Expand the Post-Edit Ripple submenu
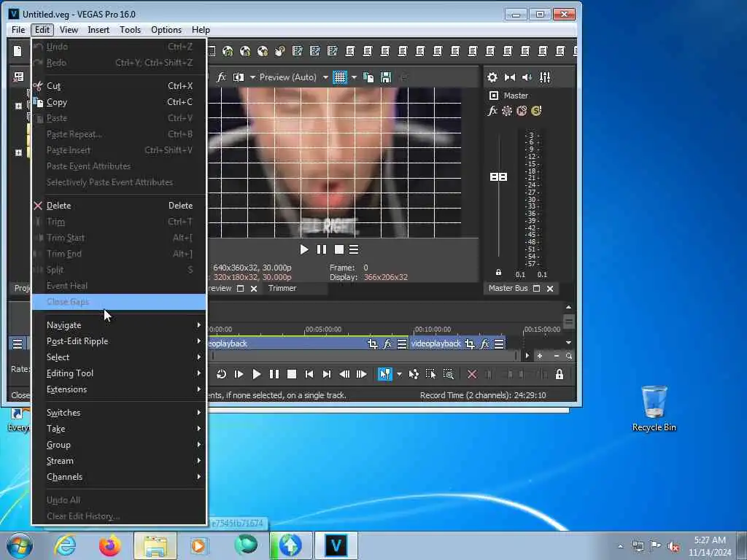Image resolution: width=747 pixels, height=560 pixels. click(x=119, y=341)
